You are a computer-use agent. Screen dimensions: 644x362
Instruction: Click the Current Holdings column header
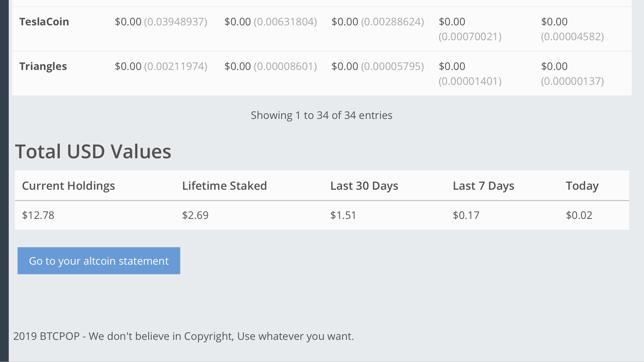(69, 186)
